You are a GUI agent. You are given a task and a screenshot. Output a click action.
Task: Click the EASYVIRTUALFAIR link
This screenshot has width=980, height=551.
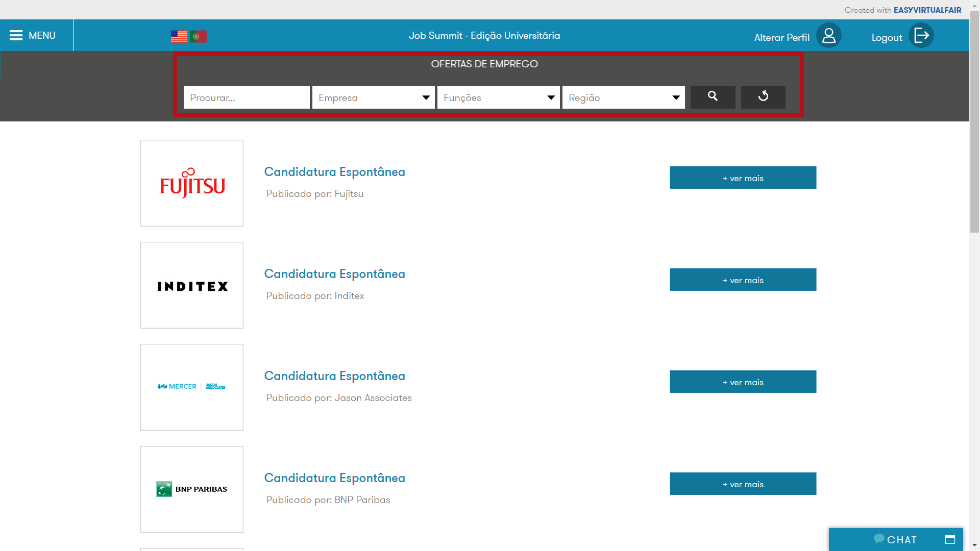coord(927,10)
